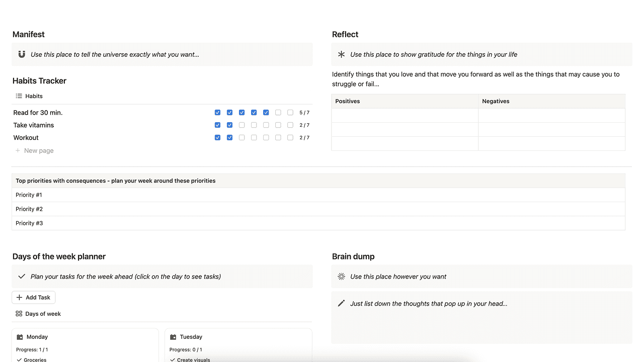Screen dimensions: 644x362
Task: Click the 5 / 7 progress count
Action: click(x=304, y=113)
